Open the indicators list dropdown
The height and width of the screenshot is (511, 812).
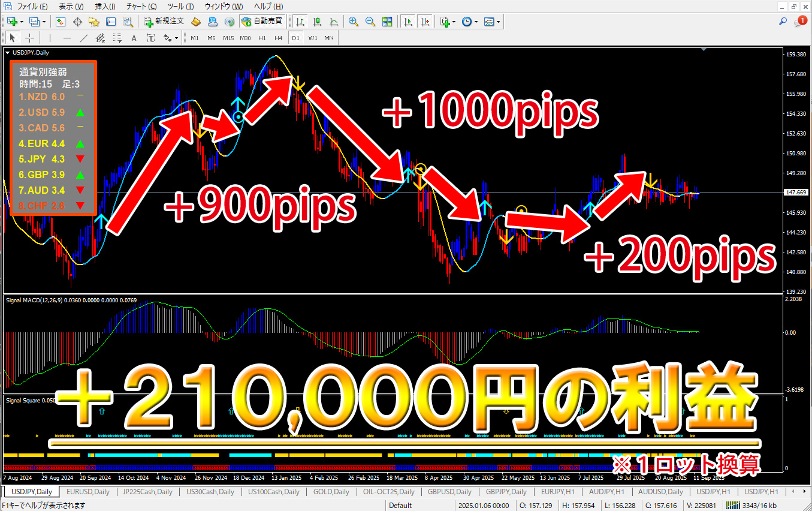447,22
